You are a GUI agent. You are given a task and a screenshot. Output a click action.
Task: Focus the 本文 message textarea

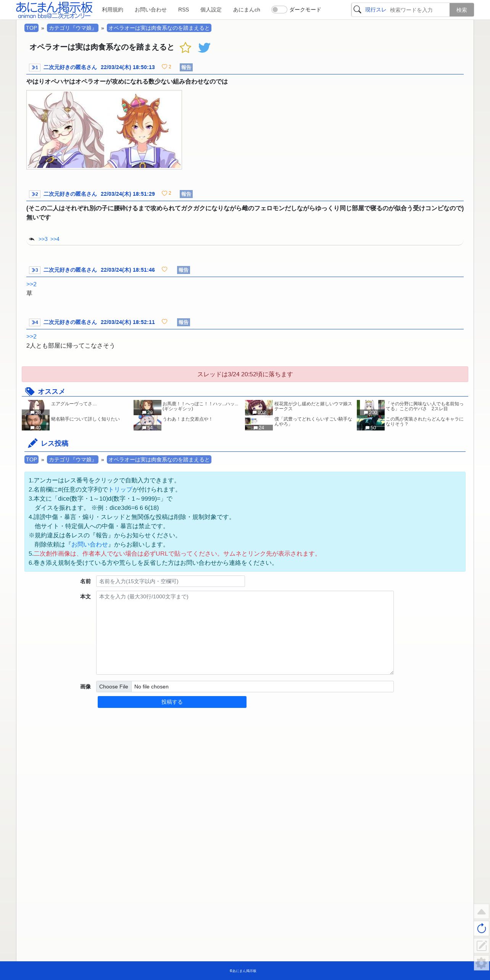tap(245, 633)
